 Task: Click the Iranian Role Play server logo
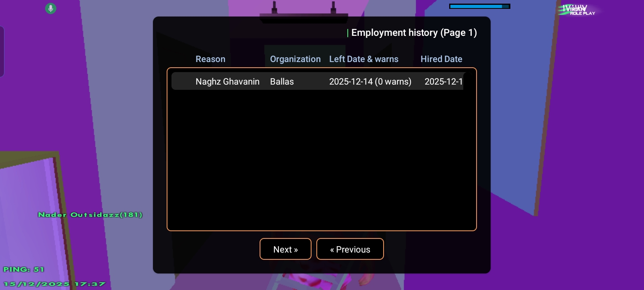pyautogui.click(x=577, y=10)
